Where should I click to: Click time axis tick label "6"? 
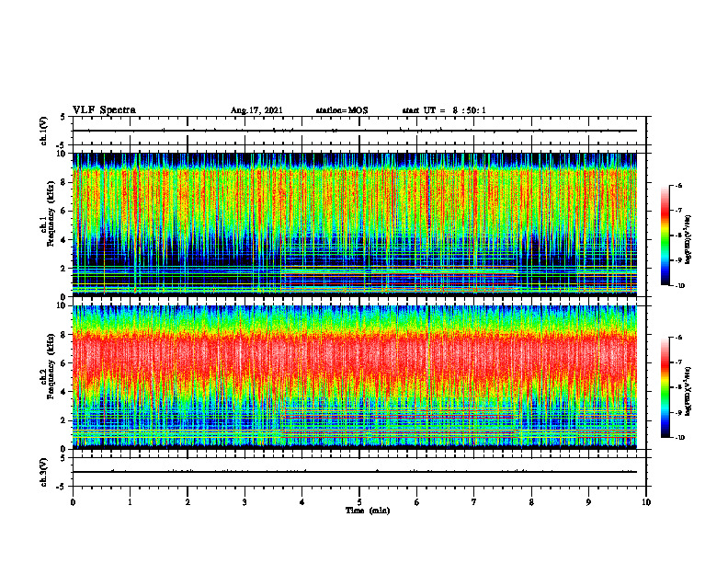[417, 502]
